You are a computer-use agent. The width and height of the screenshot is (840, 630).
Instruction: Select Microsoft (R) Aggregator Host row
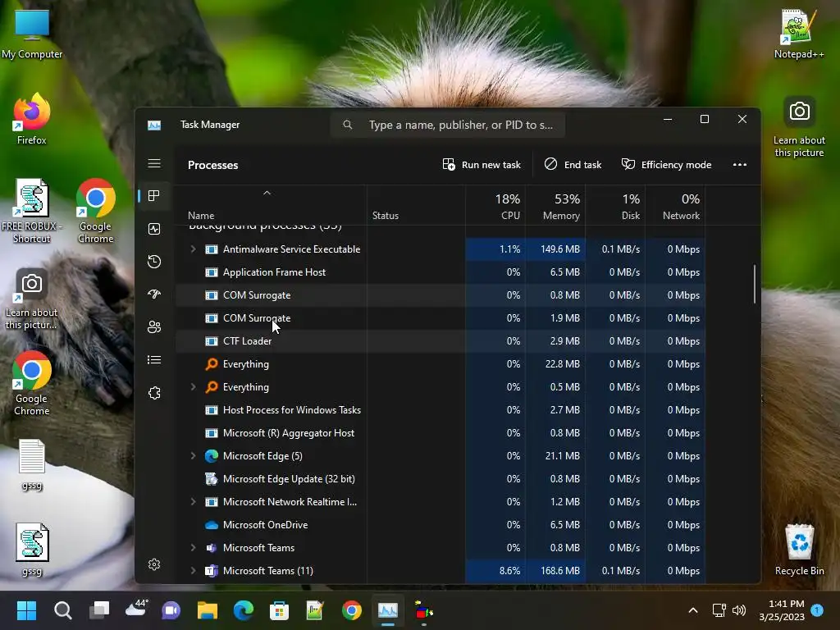(x=441, y=433)
